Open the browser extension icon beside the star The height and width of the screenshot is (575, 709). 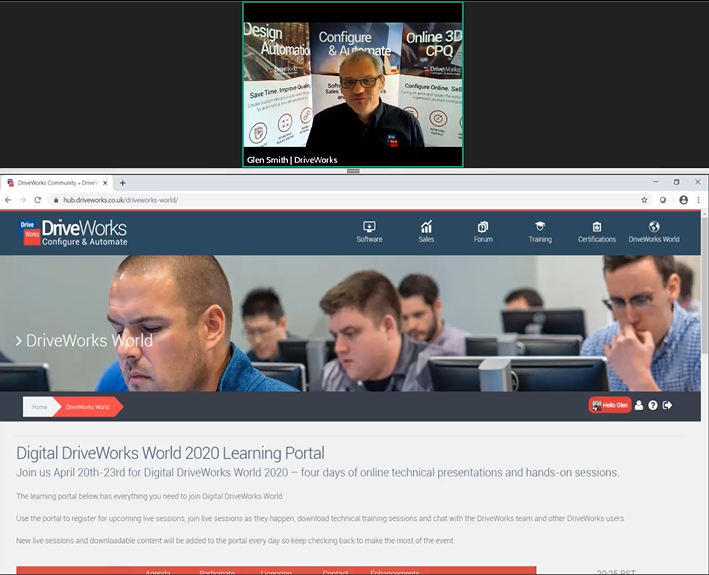(663, 200)
